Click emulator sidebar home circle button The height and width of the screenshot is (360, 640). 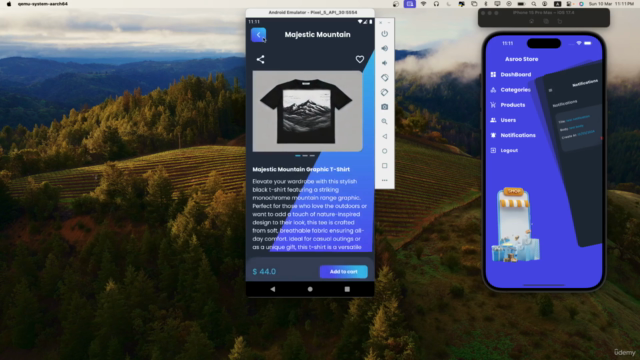tap(384, 151)
